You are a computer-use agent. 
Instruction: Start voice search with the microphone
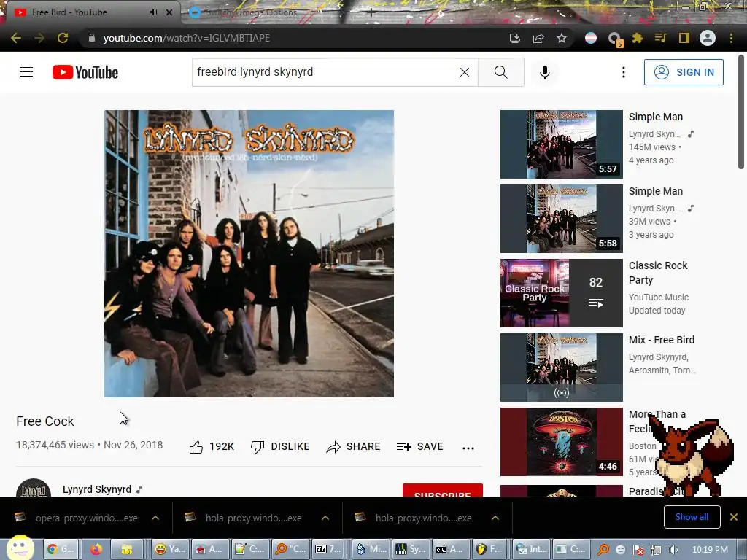[x=544, y=72]
